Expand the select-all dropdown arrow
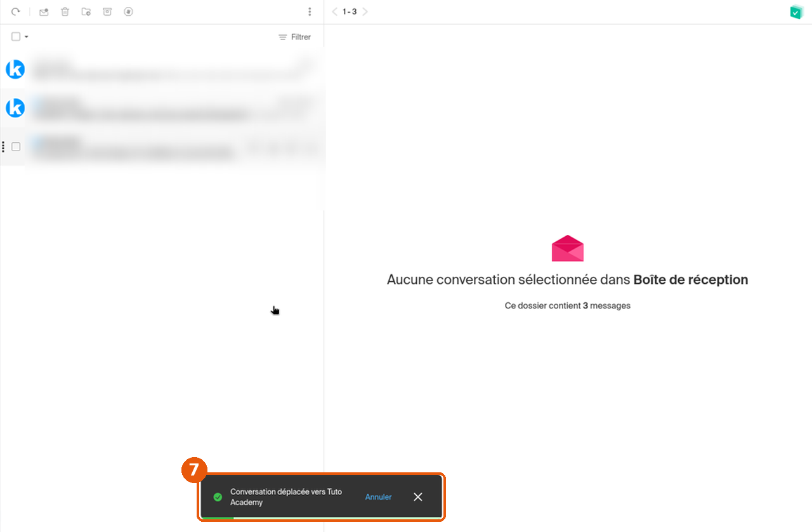Screen dimensions: 812x532 click(26, 37)
